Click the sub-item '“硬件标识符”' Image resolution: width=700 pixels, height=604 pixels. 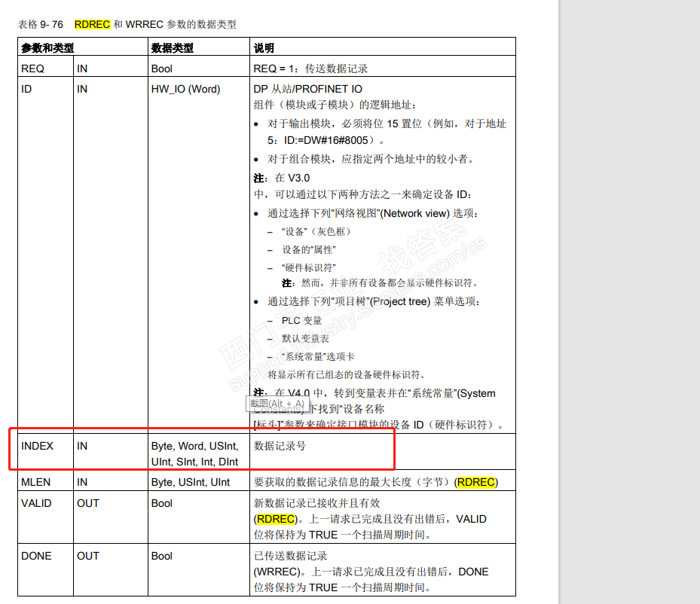[308, 267]
